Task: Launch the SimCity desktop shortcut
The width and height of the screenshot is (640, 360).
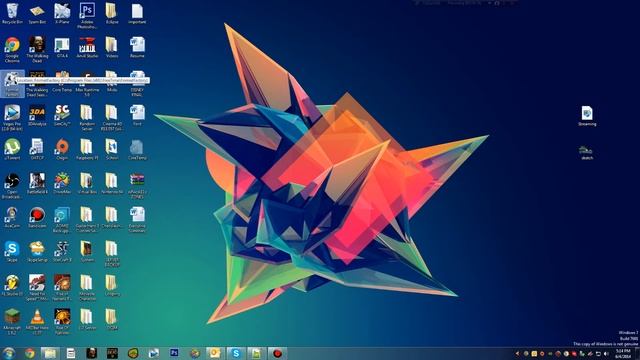Action: (62, 116)
